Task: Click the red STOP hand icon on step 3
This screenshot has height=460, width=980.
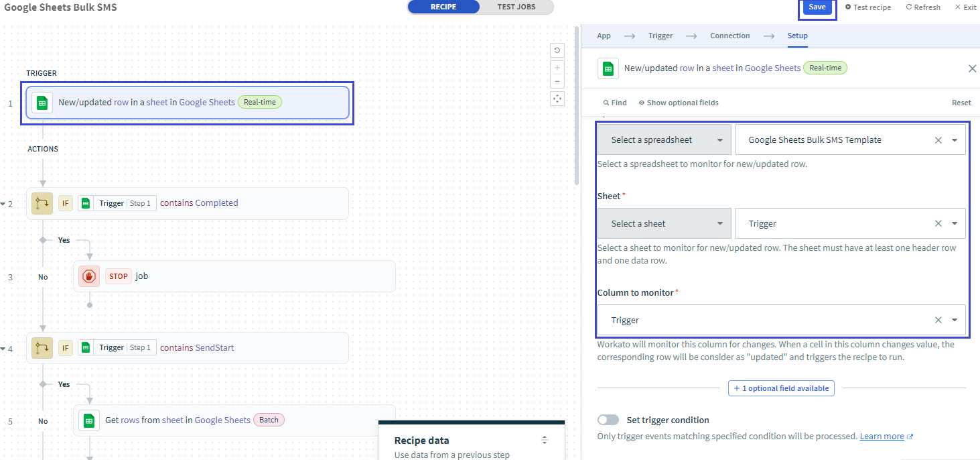Action: [89, 276]
